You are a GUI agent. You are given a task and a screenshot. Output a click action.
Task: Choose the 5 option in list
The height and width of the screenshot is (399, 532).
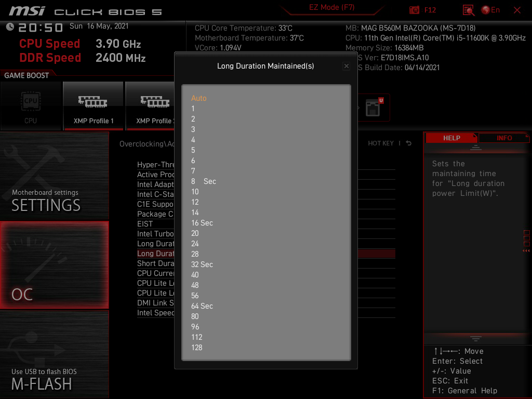coord(193,150)
